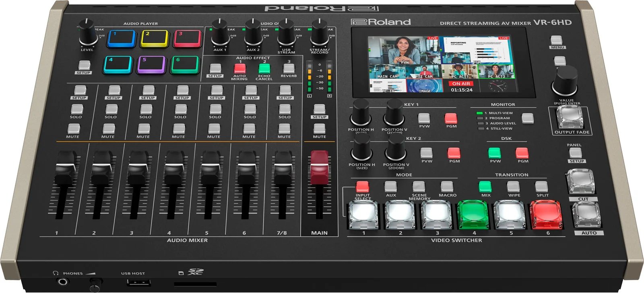Enable SOLO on audio channel 3
This screenshot has width=644, height=293.
146,109
